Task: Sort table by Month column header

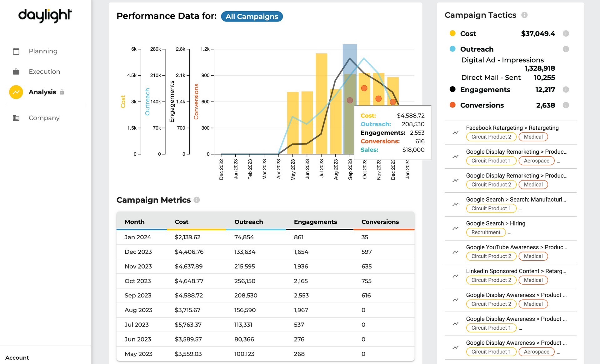Action: [135, 222]
